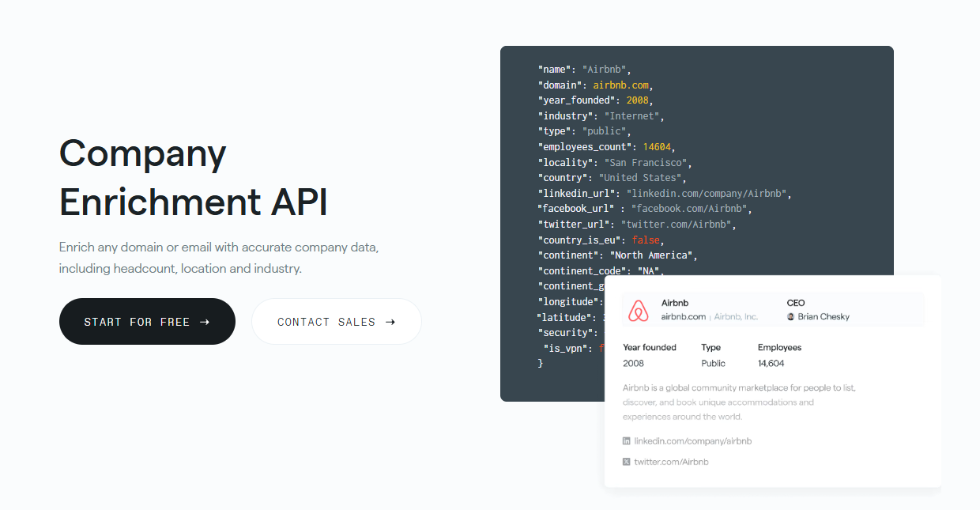Select the Year founded label in card
This screenshot has height=510, width=980.
[x=650, y=347]
